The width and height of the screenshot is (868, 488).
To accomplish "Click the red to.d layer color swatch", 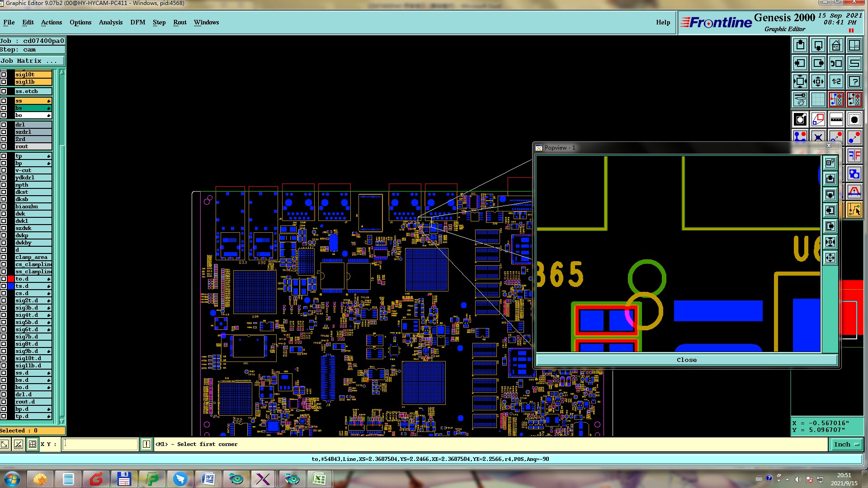I will [11, 279].
